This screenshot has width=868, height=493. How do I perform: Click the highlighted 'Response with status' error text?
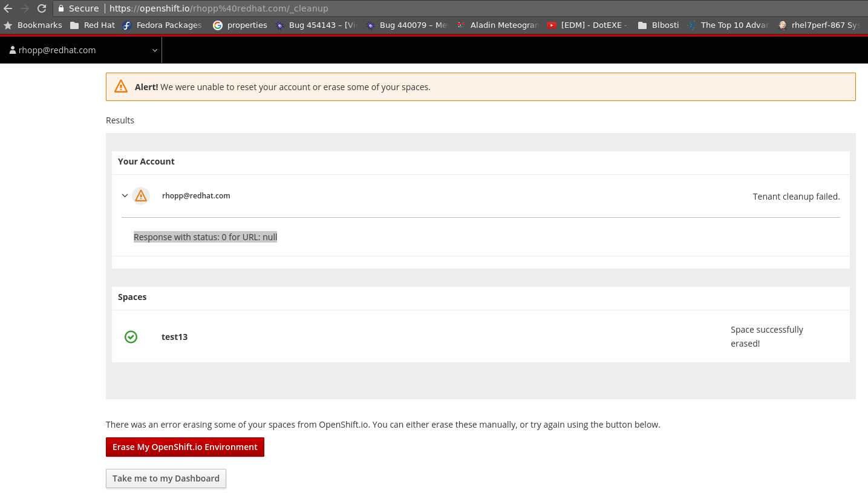205,237
